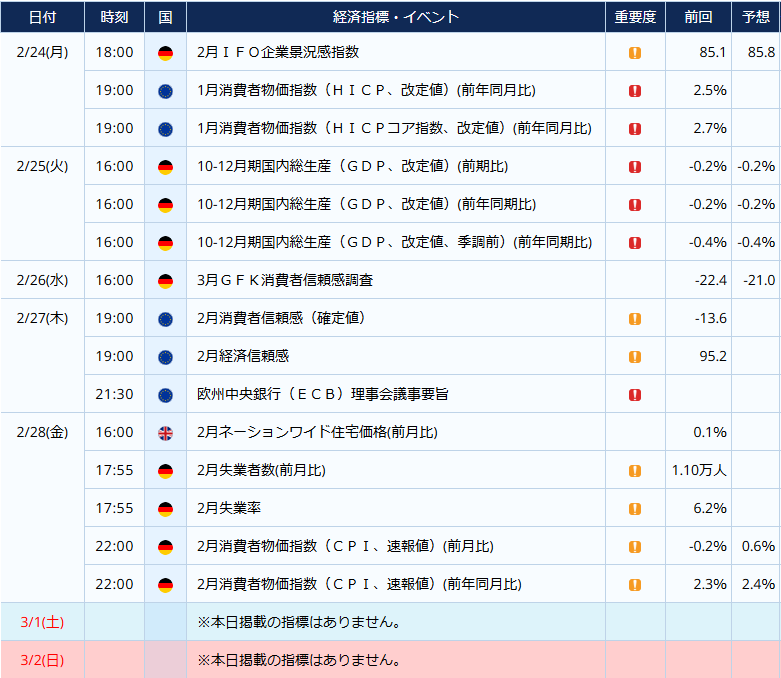Click German flag in 2月失業者数 row
This screenshot has width=781, height=678.
(x=165, y=471)
